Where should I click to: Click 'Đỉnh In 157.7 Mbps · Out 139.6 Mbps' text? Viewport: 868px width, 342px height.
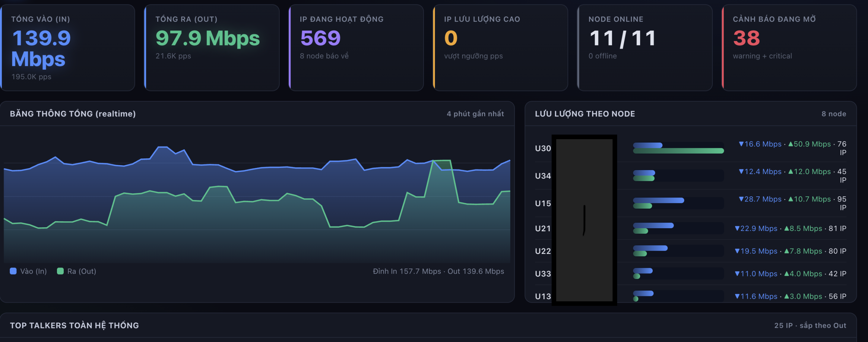(438, 271)
